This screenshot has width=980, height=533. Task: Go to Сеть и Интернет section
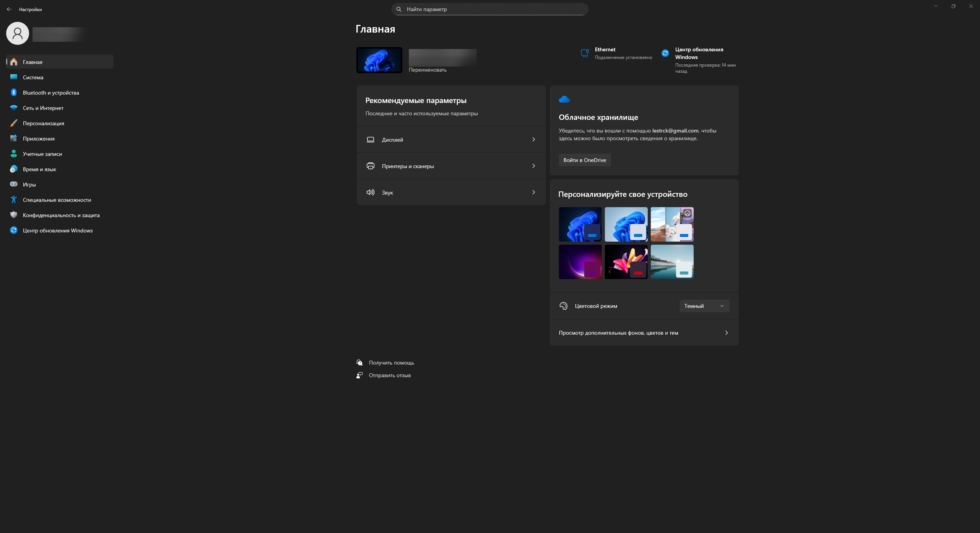tap(43, 108)
